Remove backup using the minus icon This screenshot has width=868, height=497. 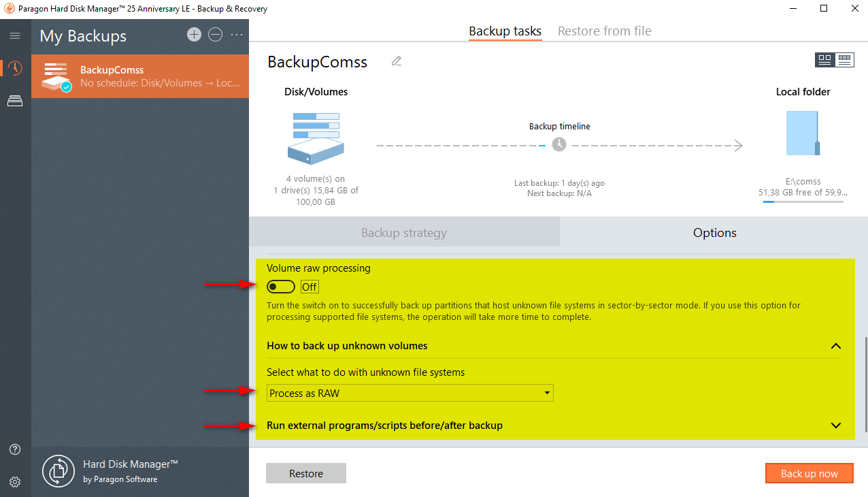216,35
